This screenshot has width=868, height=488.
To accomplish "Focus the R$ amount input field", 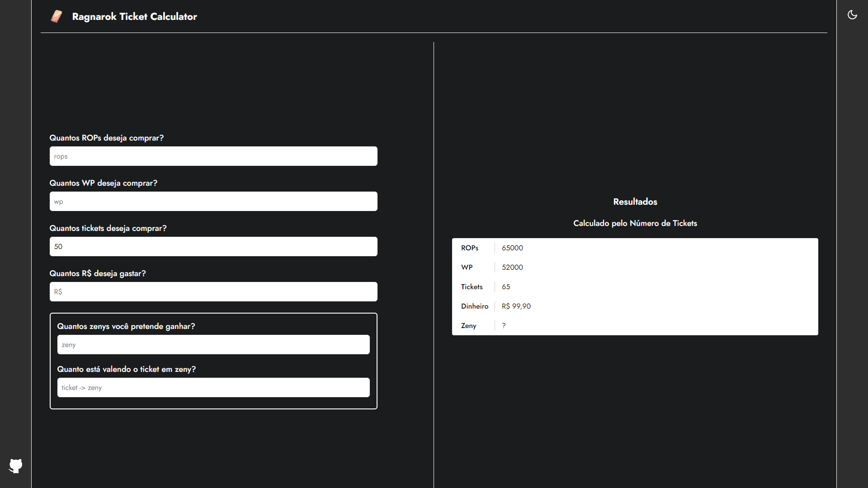I will click(x=213, y=292).
